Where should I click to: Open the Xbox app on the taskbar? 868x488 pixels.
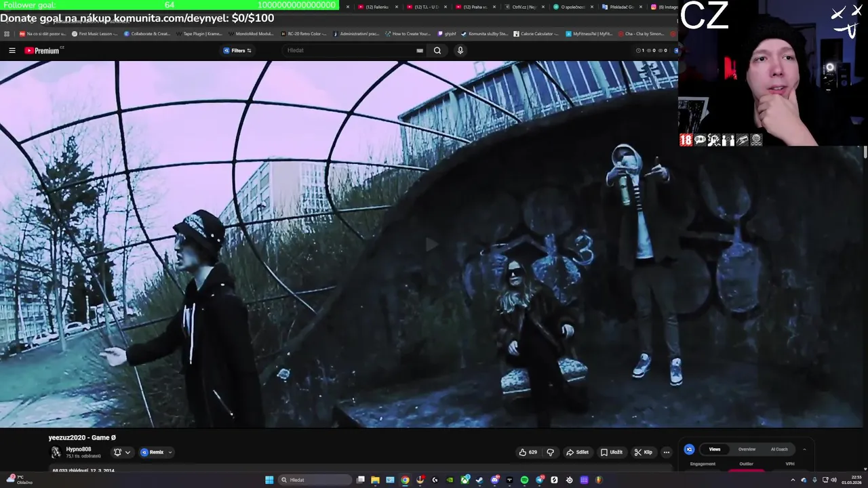click(465, 480)
